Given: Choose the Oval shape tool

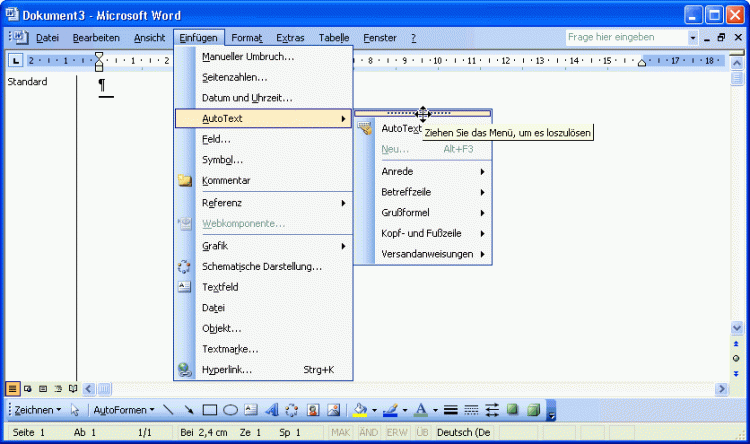Looking at the screenshot, I should pos(230,410).
